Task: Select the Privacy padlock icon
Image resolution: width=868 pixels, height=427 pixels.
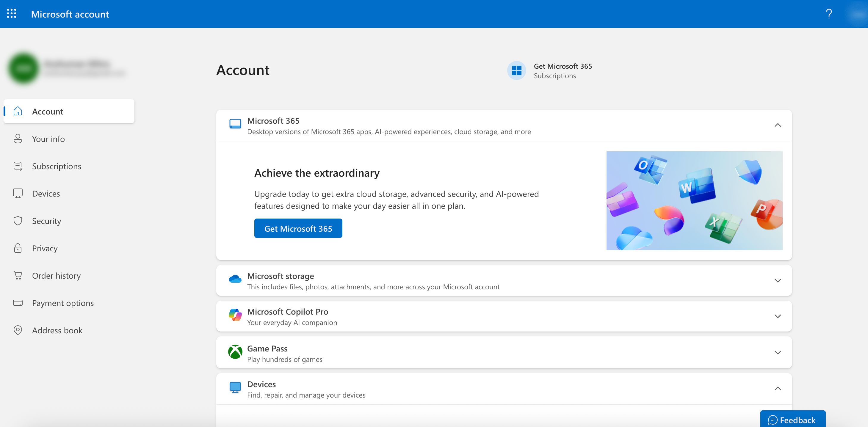Action: pyautogui.click(x=18, y=248)
